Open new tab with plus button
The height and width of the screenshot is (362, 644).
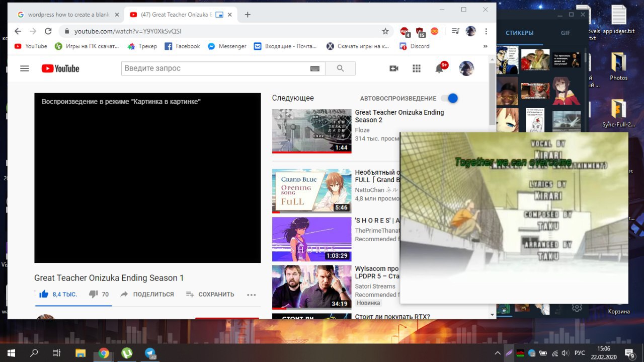click(x=248, y=15)
